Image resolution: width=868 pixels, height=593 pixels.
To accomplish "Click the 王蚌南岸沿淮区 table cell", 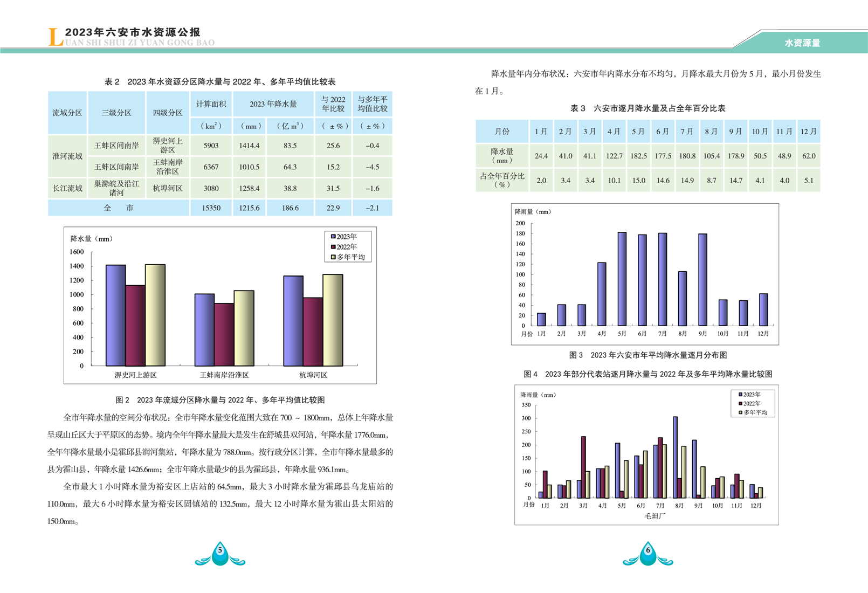I will [168, 167].
